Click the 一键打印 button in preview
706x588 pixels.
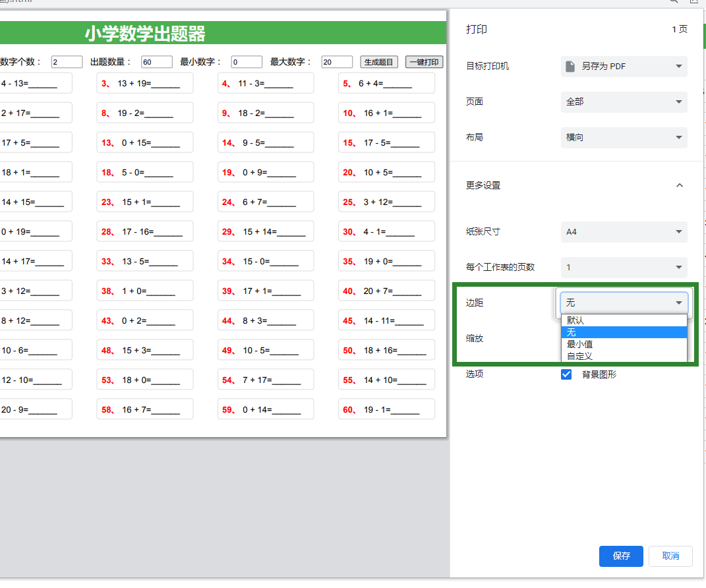[424, 62]
